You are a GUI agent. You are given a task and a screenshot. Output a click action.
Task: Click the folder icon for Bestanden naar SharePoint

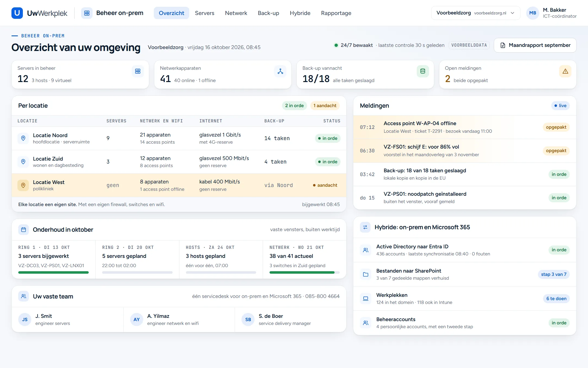(x=366, y=274)
